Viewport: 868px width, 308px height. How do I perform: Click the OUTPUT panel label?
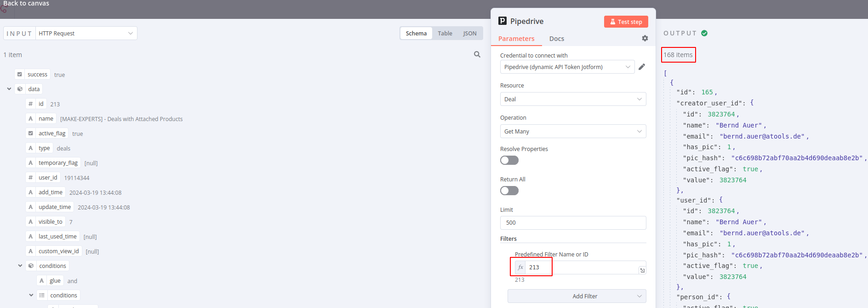click(680, 33)
